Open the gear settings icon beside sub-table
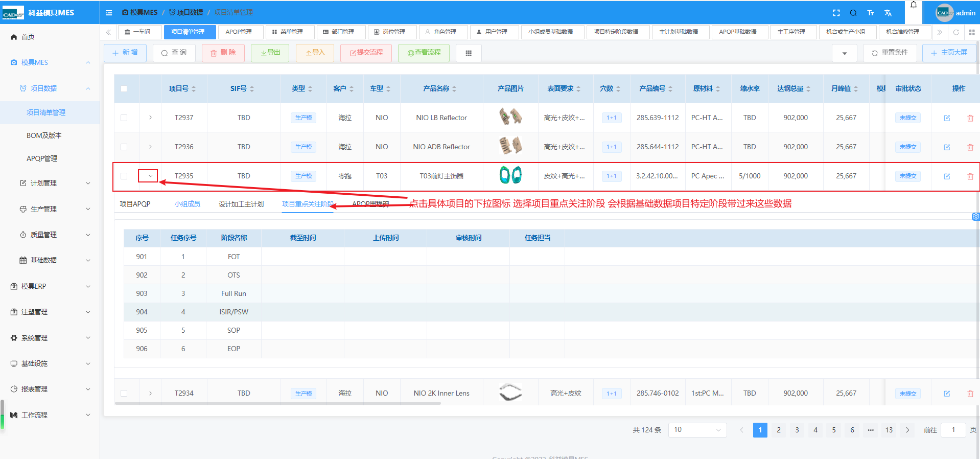980x459 pixels. click(x=976, y=217)
